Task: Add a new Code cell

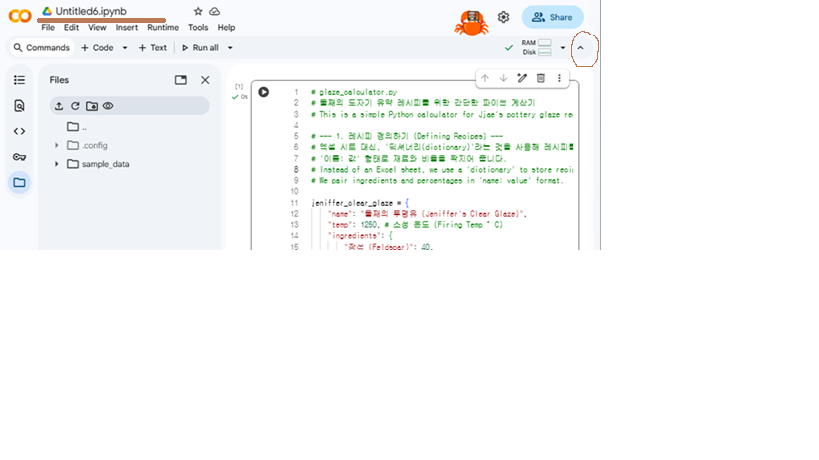Action: [98, 48]
